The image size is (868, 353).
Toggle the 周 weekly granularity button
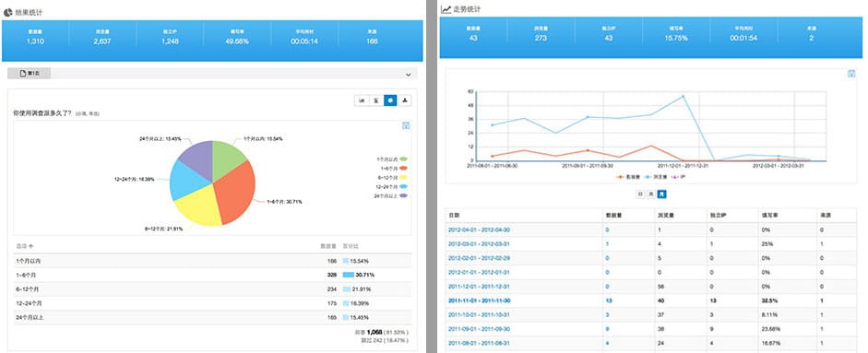651,194
